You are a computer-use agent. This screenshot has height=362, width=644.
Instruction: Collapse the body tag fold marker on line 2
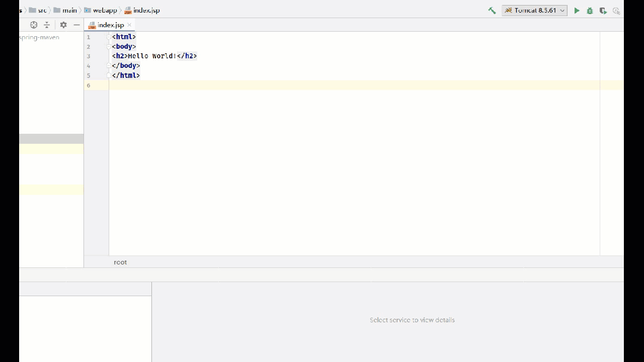(108, 46)
